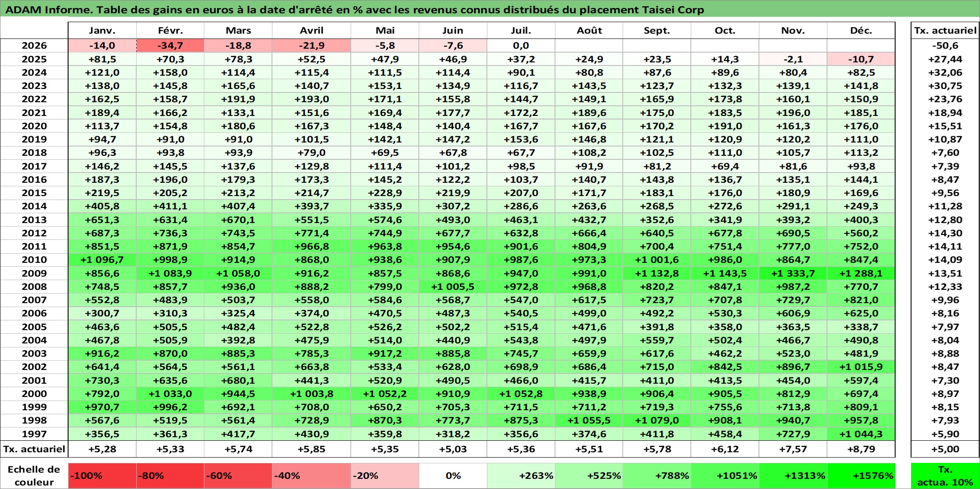Viewport: 980px width, 489px height.
Task: Click the 0,0 cell for Juil. 2026
Action: (x=521, y=46)
